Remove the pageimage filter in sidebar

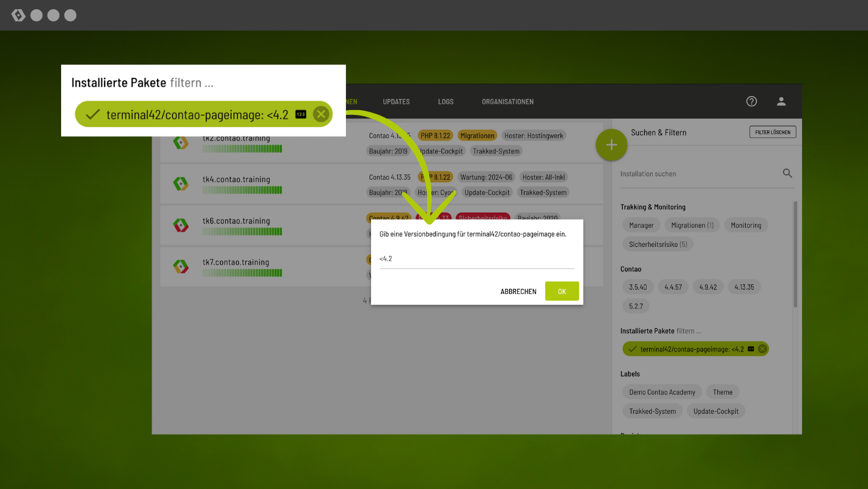point(762,349)
